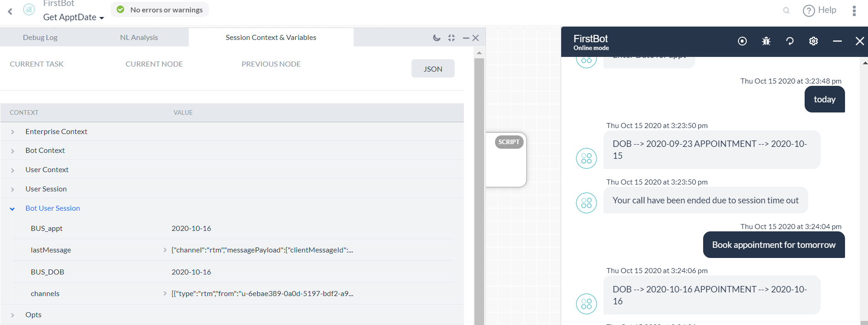Expand lastMessage value object

pyautogui.click(x=165, y=250)
